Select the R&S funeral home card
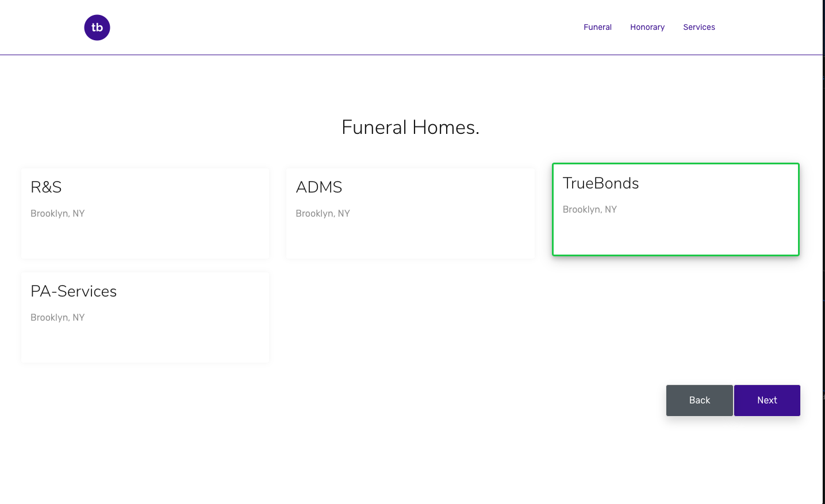Viewport: 825px width, 504px height. click(145, 213)
